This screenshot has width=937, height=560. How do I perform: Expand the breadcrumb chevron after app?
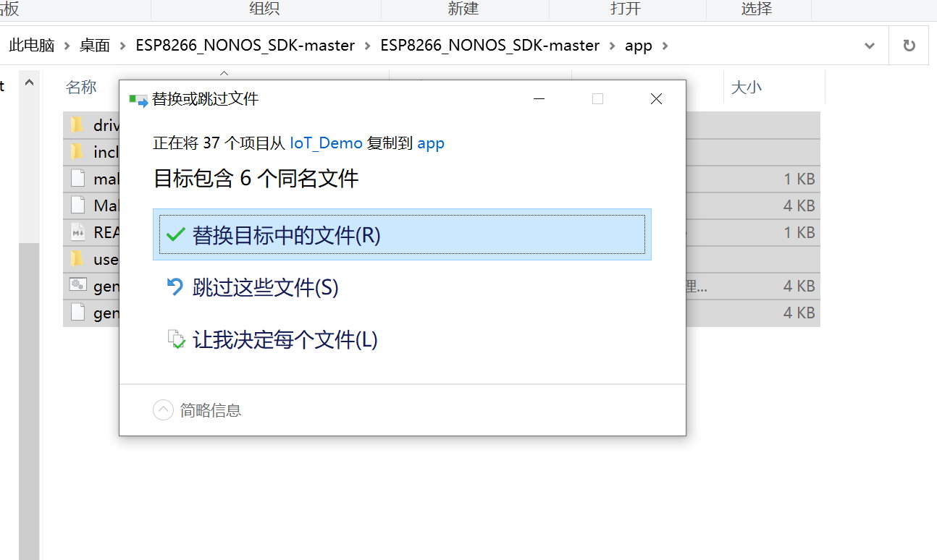coord(665,45)
